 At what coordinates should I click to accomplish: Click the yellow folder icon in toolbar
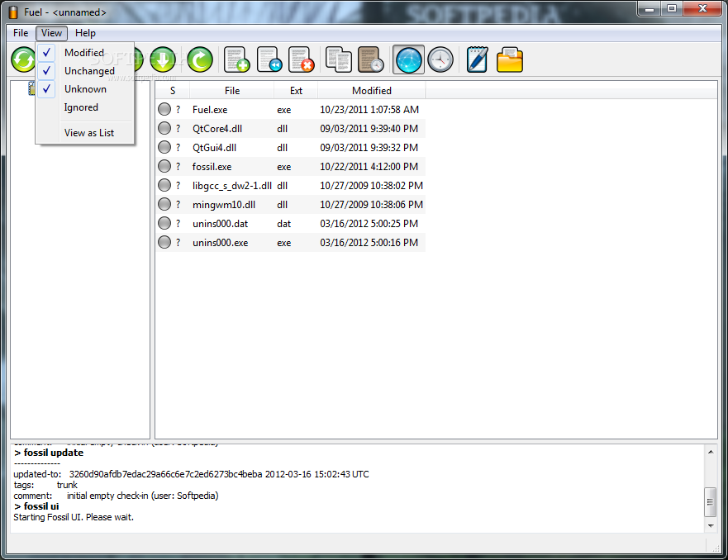click(510, 59)
